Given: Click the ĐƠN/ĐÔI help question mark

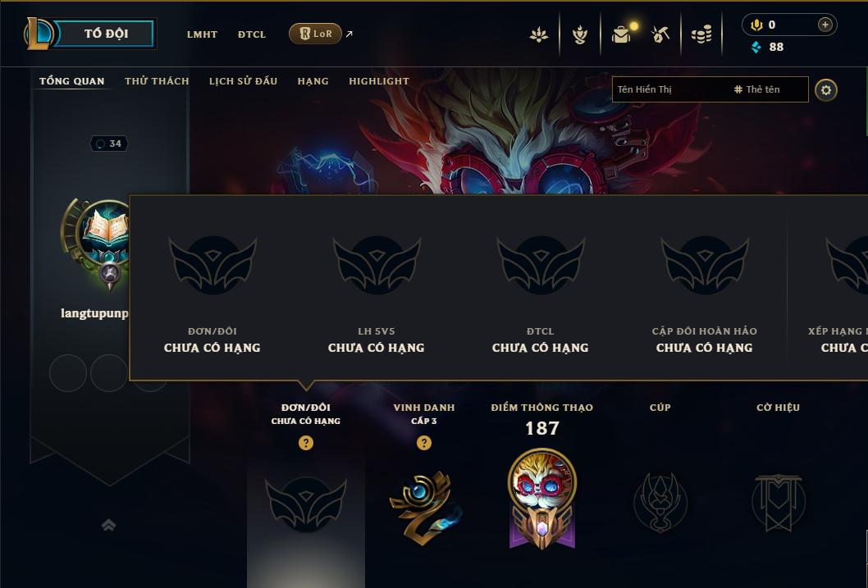Looking at the screenshot, I should (305, 443).
